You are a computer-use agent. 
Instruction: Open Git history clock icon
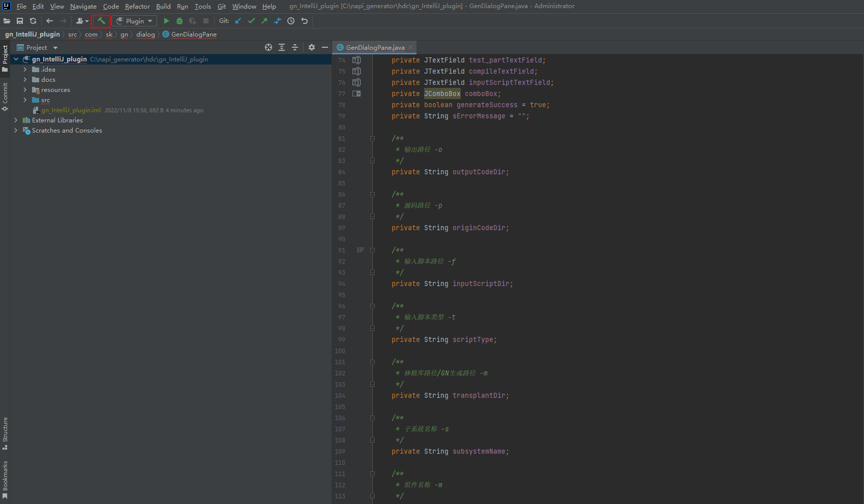pyautogui.click(x=291, y=21)
